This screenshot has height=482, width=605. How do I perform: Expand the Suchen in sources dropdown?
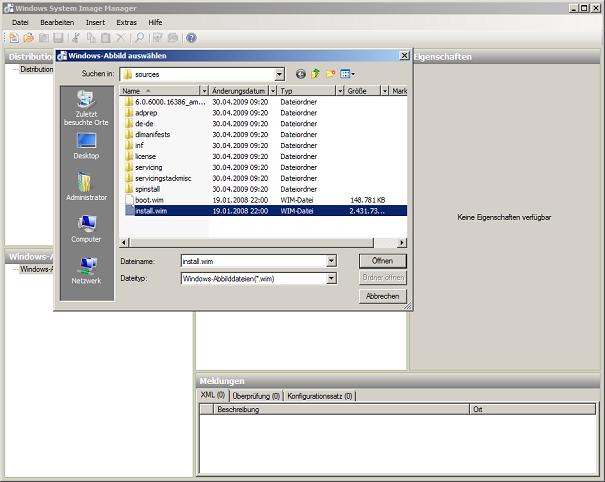pos(279,74)
